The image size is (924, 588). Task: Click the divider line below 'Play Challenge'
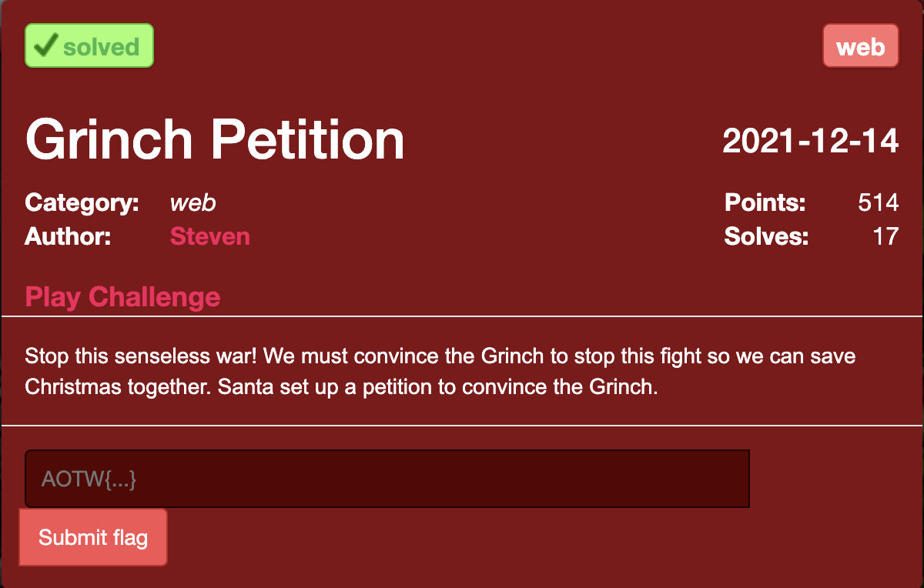tap(462, 316)
